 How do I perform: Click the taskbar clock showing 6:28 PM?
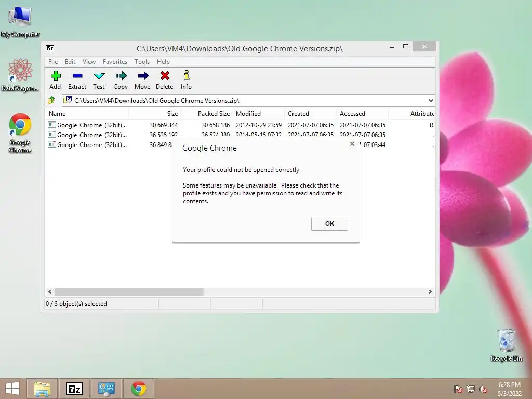(509, 389)
